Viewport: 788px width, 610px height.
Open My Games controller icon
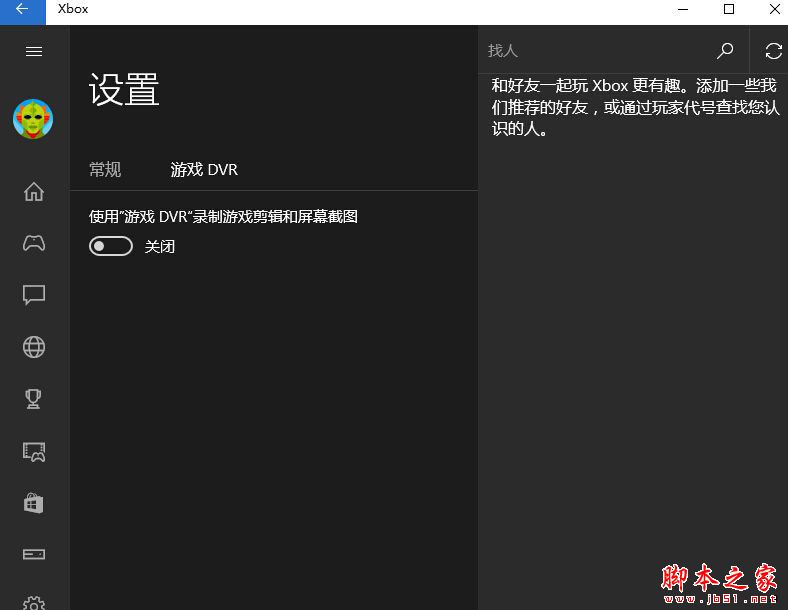tap(34, 243)
